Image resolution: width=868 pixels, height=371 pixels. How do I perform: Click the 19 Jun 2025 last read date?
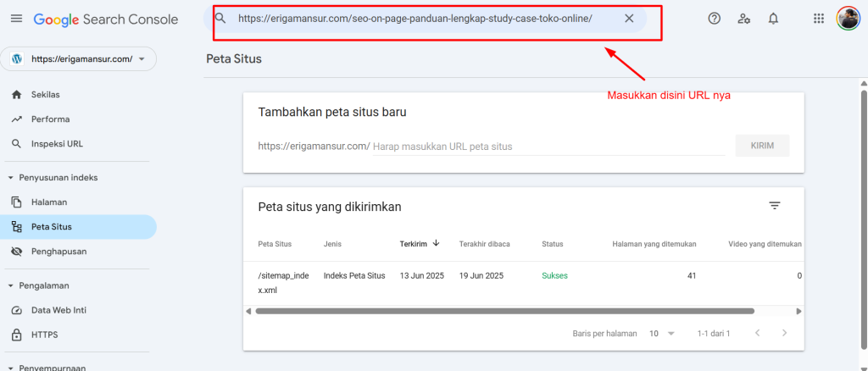point(481,276)
